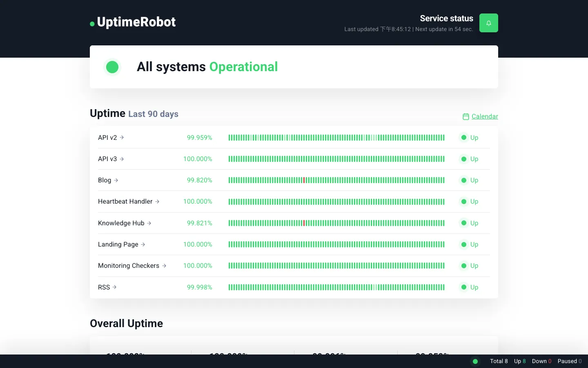Screen dimensions: 588x368
Task: Click the Monitoring Checkers uptime history bar
Action: pos(336,266)
